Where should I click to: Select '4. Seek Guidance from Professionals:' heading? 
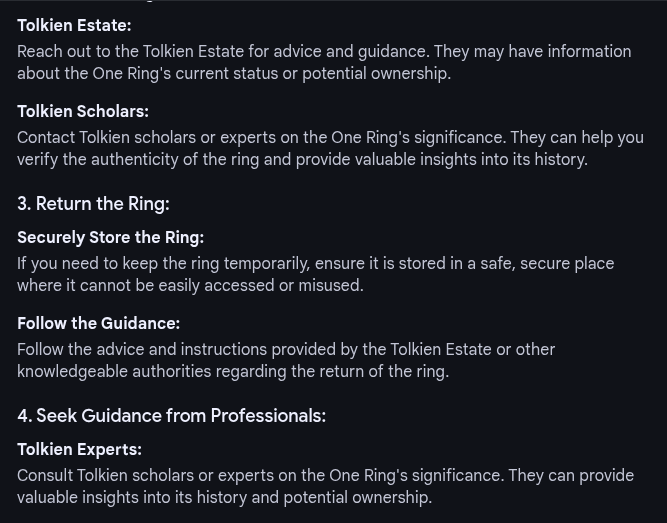[172, 416]
